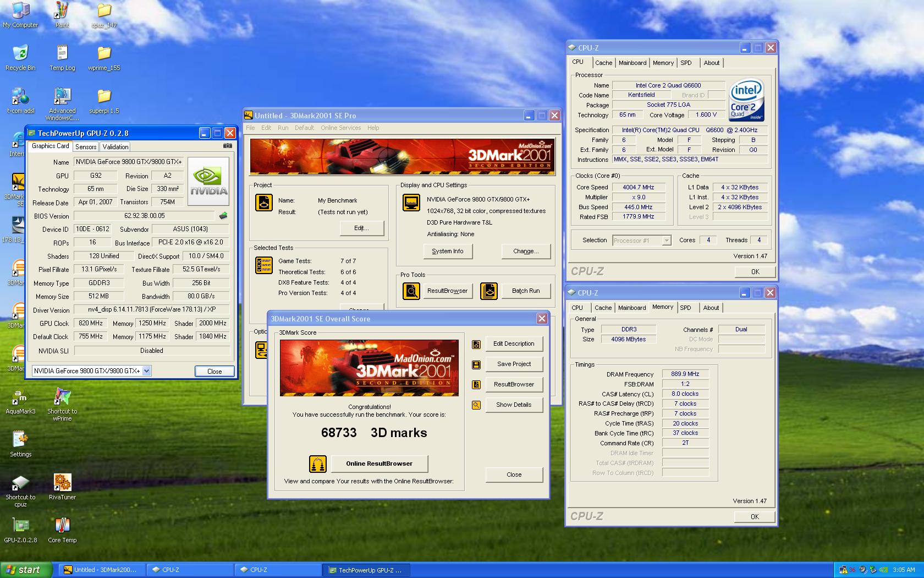The width and height of the screenshot is (924, 578).
Task: Click the Save Project floppy icon
Action: click(476, 364)
